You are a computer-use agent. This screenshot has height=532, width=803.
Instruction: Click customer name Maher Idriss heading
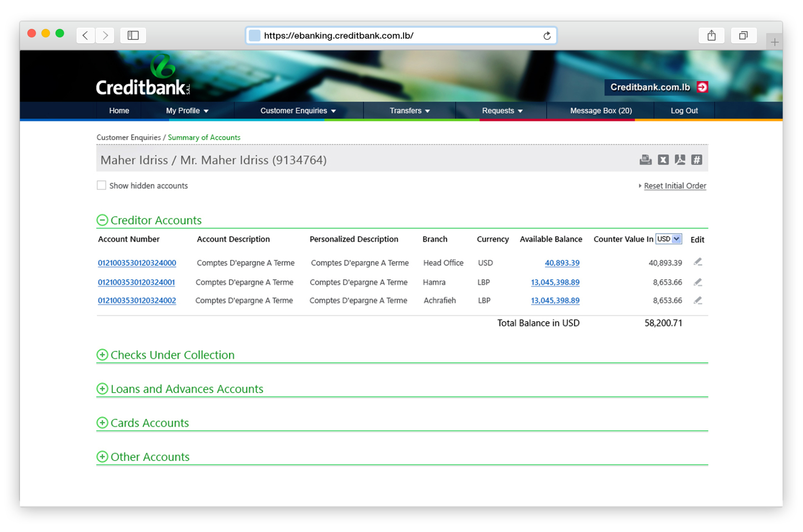pyautogui.click(x=214, y=160)
